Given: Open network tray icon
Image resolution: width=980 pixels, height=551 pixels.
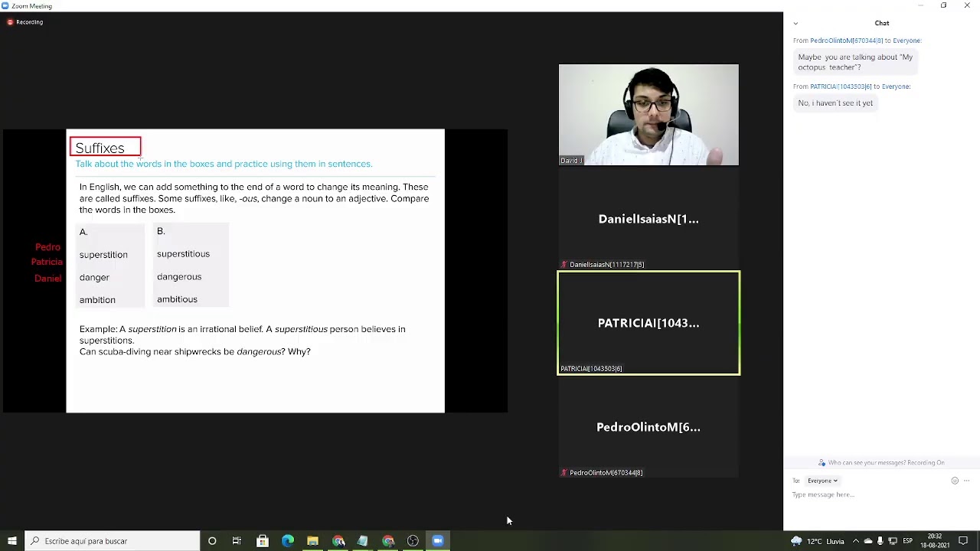Looking at the screenshot, I should [893, 541].
